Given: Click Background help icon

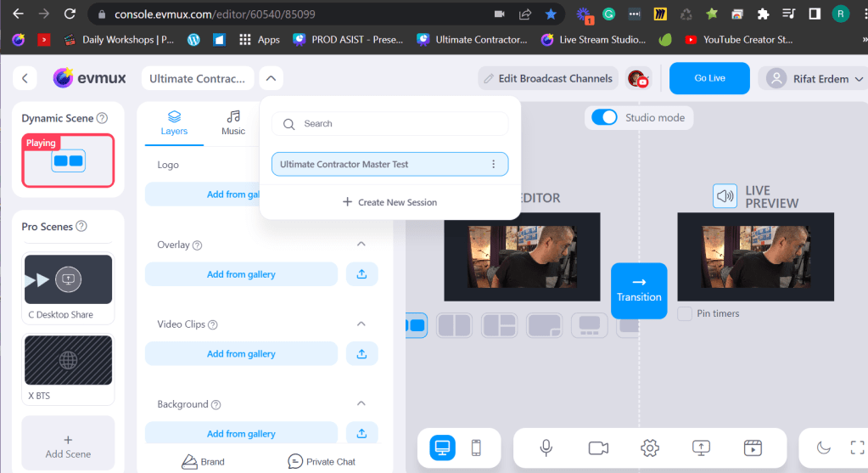Looking at the screenshot, I should tap(216, 405).
